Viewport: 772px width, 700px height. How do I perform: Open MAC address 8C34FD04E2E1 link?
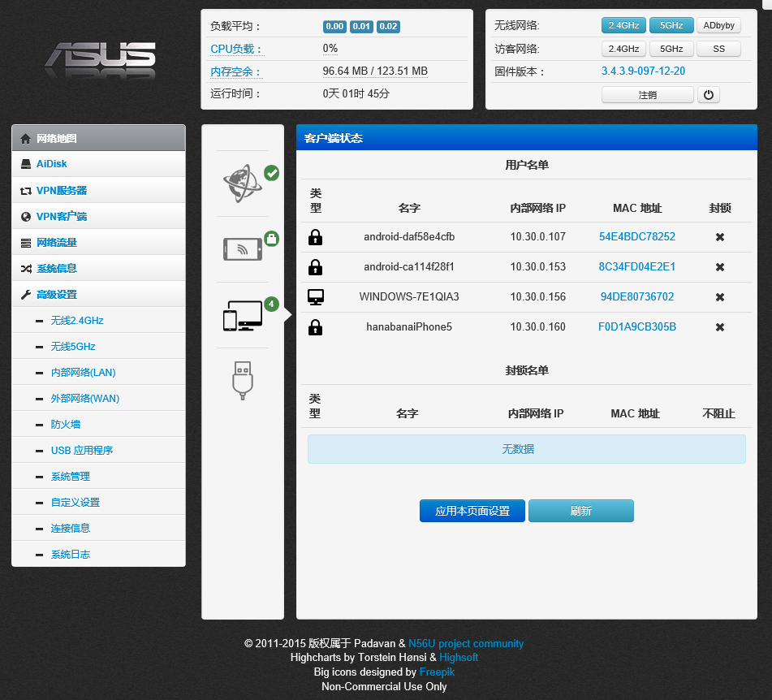[636, 267]
